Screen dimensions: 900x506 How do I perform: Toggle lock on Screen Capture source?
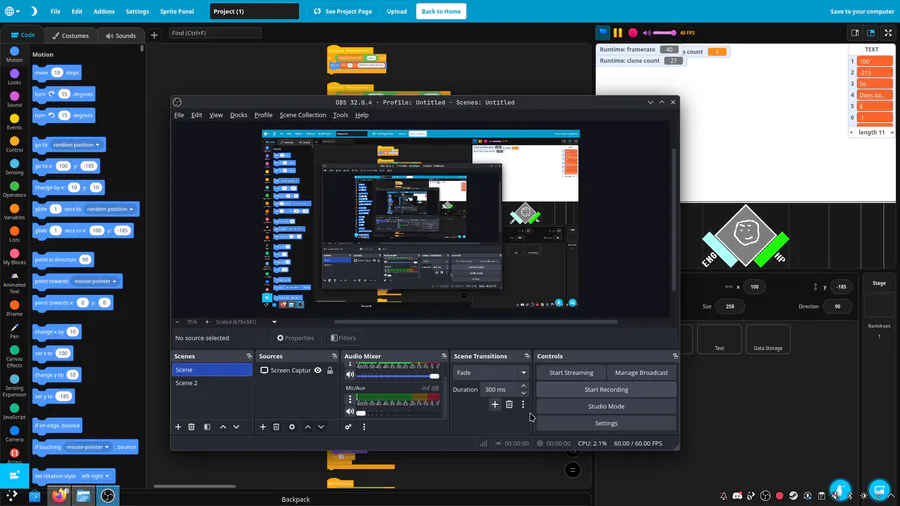[330, 370]
